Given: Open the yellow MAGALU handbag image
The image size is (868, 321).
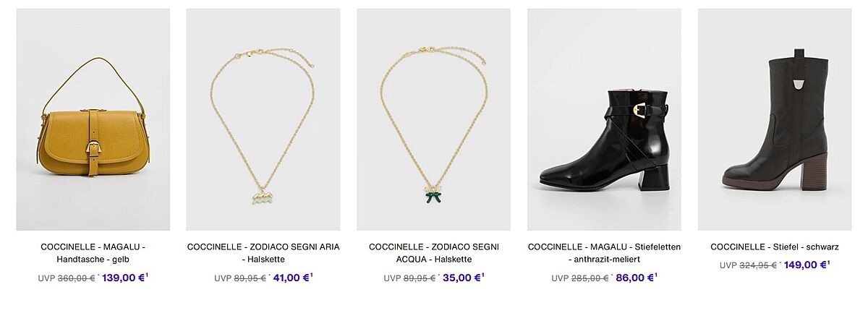Looking at the screenshot, I should (93, 119).
